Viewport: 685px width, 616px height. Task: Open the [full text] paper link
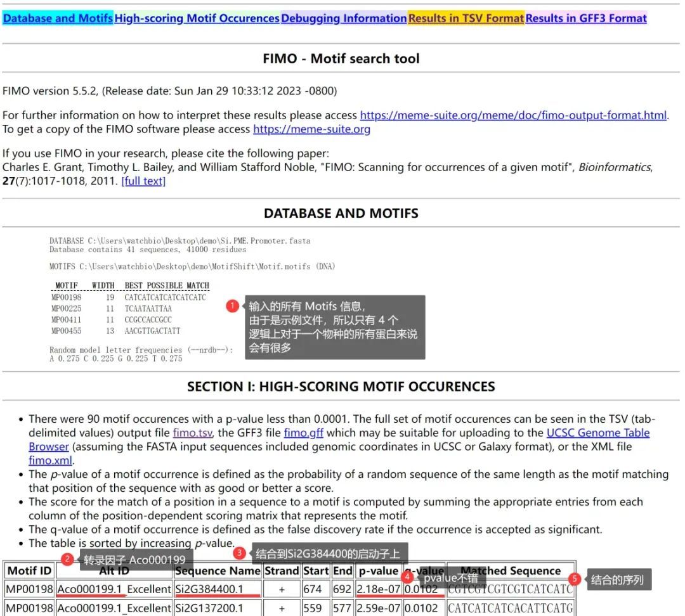(143, 181)
